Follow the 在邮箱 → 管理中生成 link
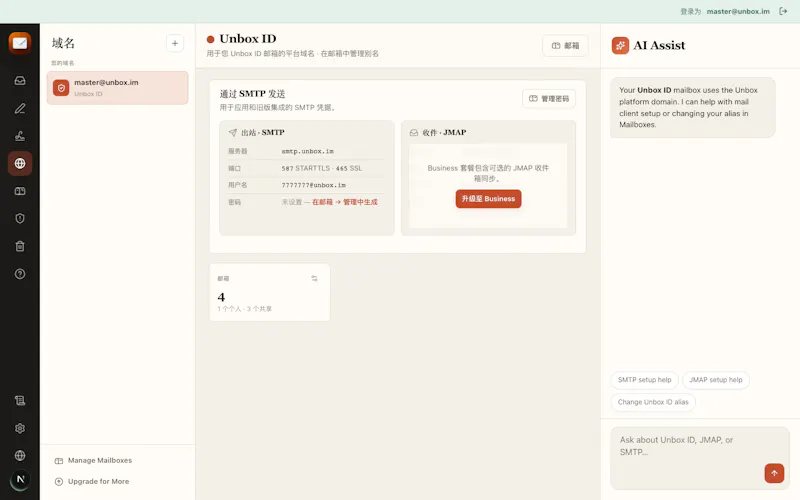The image size is (800, 500). [x=345, y=202]
